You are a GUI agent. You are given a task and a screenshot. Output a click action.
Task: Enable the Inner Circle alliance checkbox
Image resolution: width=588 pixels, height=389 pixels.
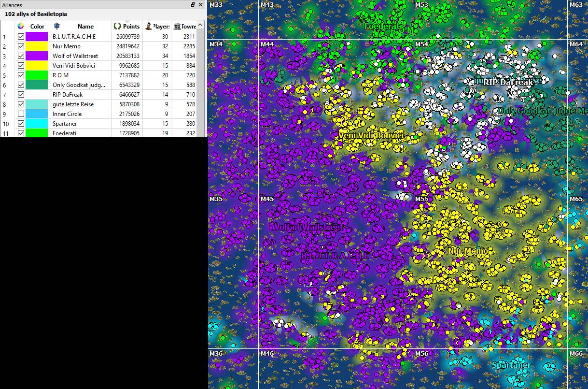click(21, 114)
